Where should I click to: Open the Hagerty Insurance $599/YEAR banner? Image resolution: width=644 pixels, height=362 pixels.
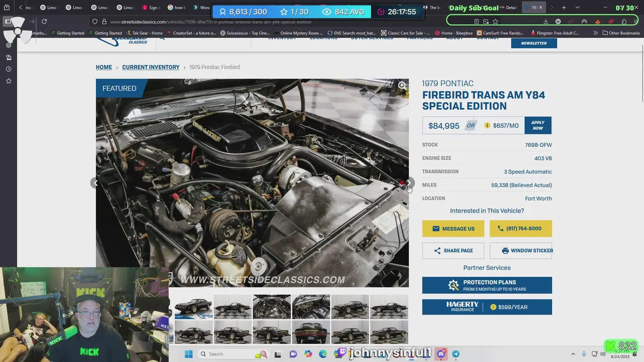(x=487, y=307)
